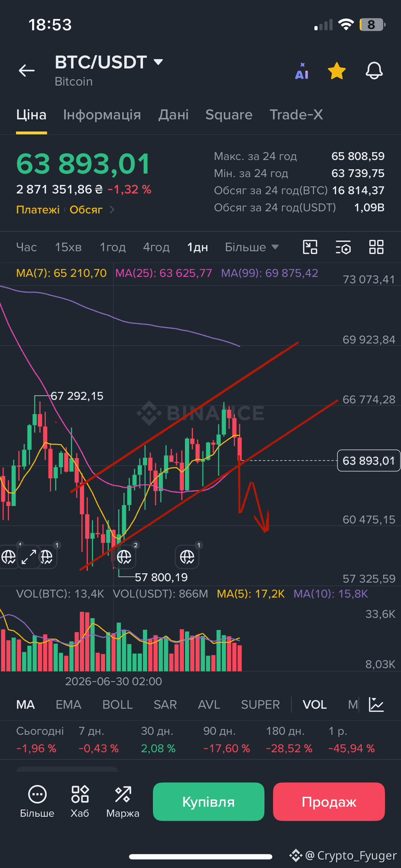Tap MA(25) value in chart legend
The height and width of the screenshot is (868, 401).
(164, 273)
